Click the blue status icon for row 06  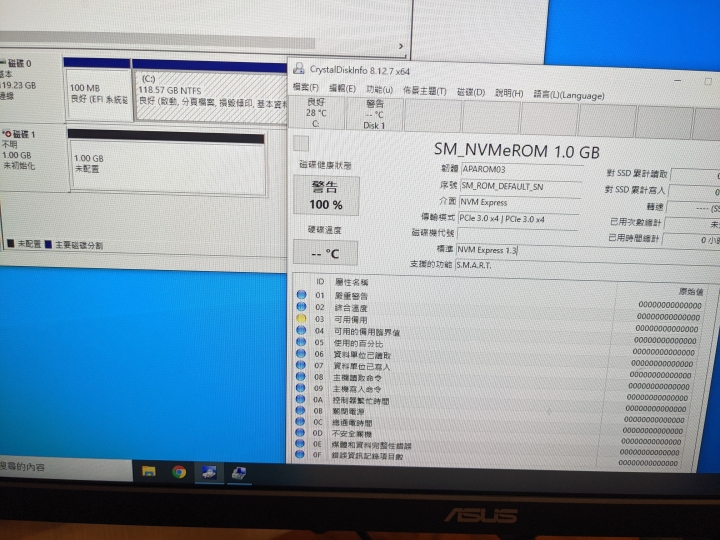301,354
